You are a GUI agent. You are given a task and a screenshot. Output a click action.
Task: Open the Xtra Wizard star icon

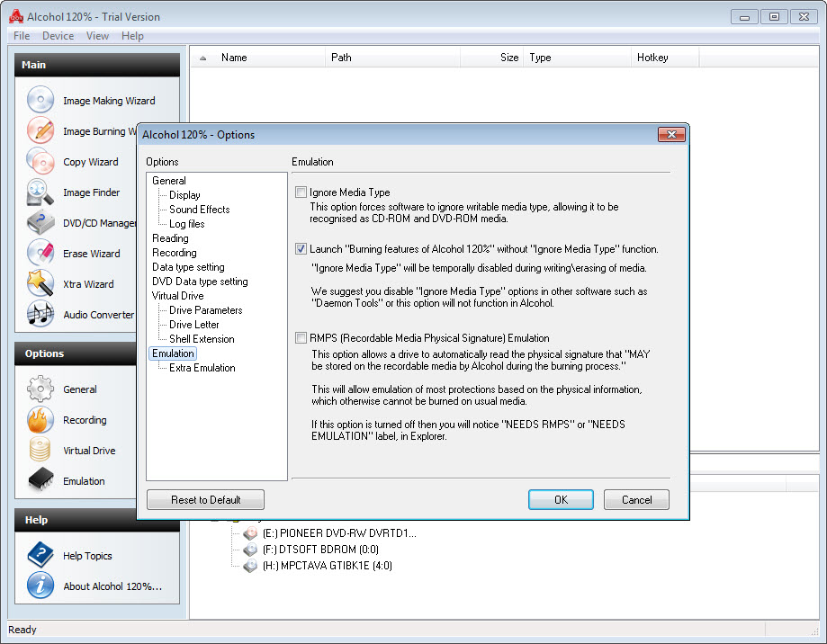(x=40, y=283)
